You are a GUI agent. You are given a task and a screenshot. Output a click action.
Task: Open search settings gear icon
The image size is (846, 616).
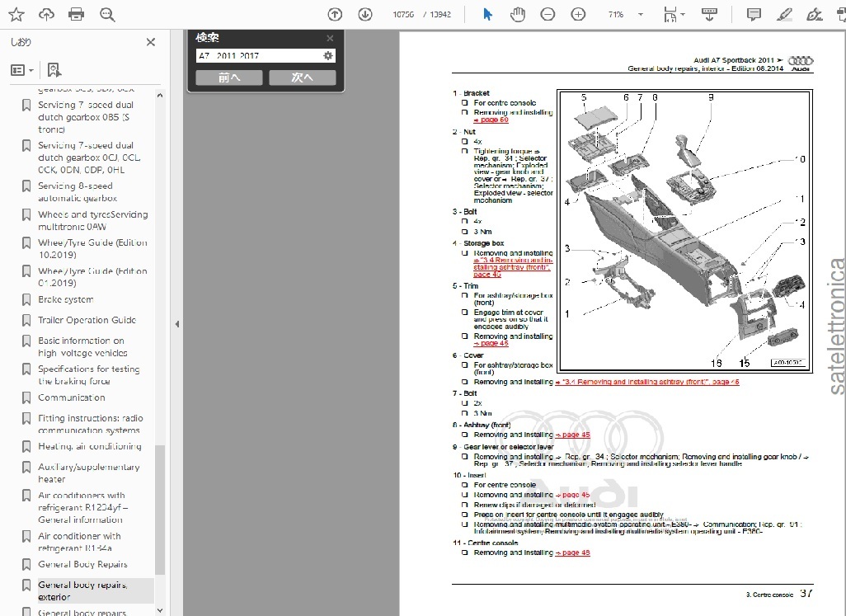coord(327,55)
